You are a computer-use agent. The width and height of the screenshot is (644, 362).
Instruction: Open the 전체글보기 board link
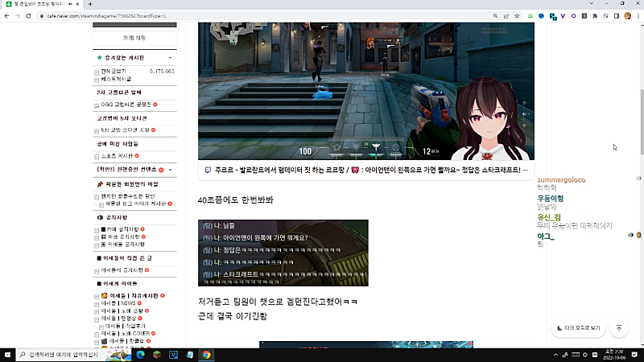pos(114,71)
